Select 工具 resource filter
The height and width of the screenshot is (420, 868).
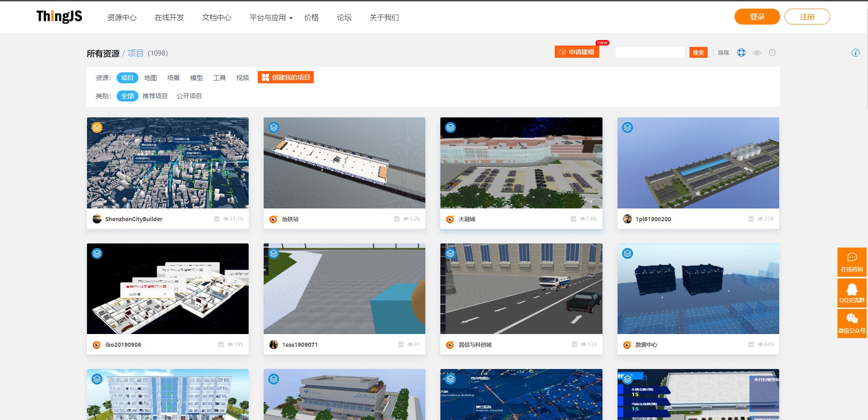click(x=220, y=78)
